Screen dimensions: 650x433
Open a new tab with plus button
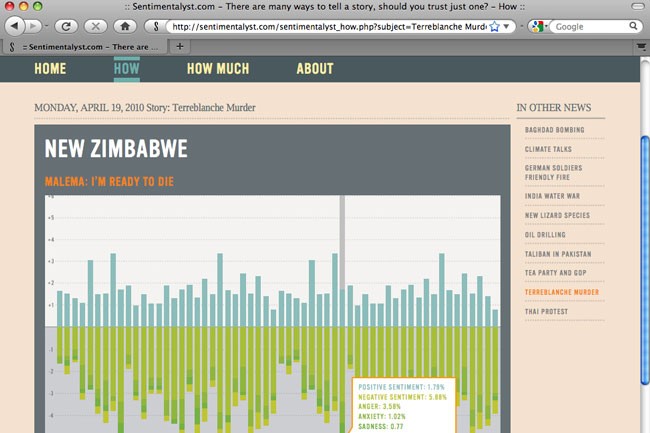click(x=179, y=46)
